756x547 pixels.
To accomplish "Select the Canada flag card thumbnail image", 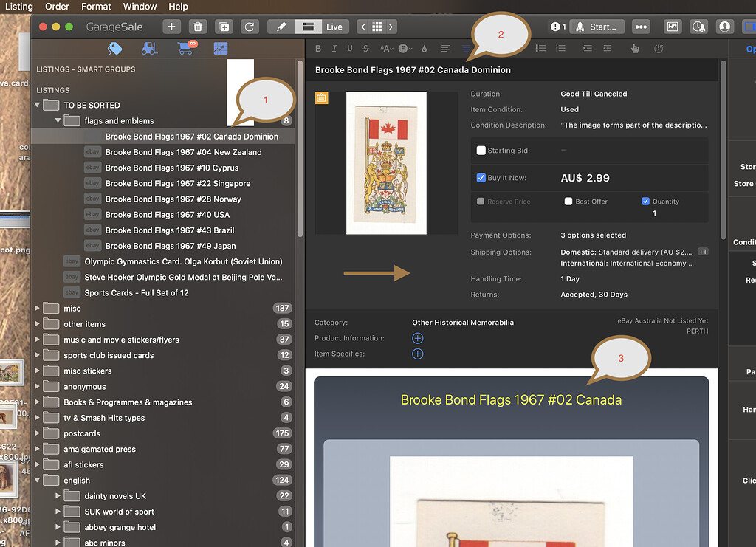I will point(386,163).
